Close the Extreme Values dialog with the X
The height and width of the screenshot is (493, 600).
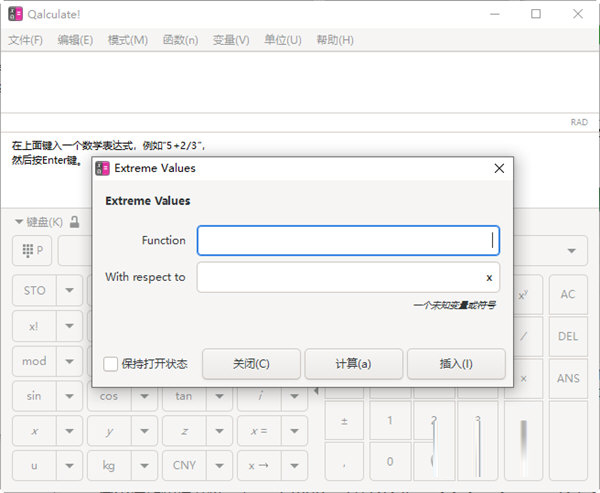499,168
